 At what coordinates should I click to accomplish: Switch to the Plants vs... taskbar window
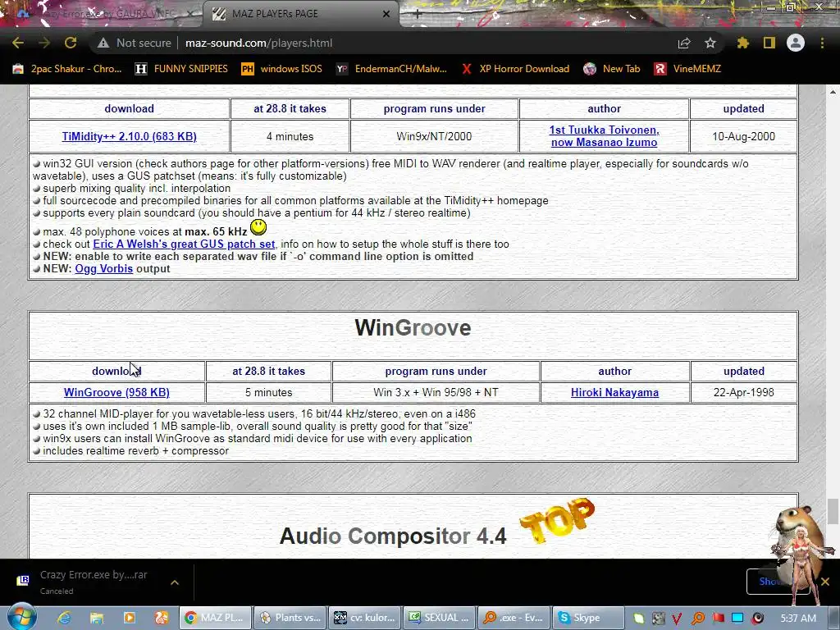click(x=290, y=618)
